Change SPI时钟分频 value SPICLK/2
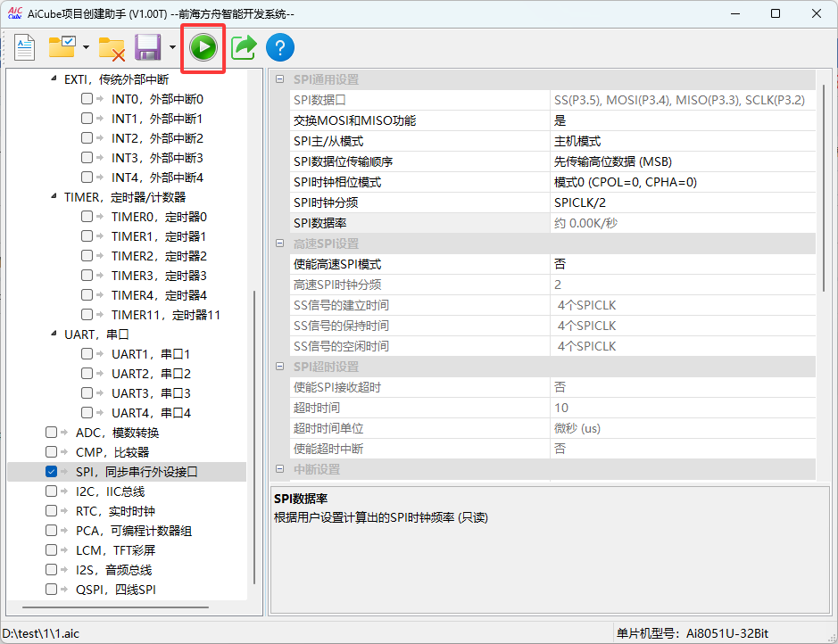The width and height of the screenshot is (838, 644). click(683, 202)
